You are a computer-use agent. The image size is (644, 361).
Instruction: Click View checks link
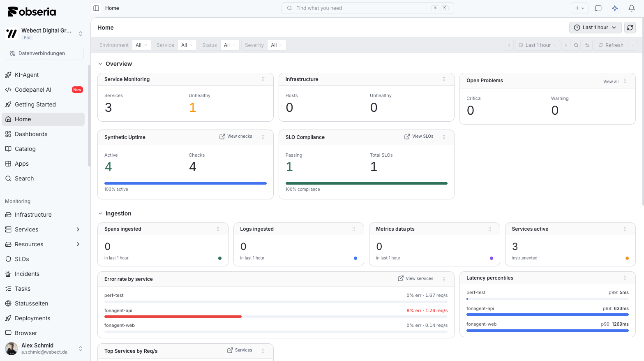pos(236,137)
